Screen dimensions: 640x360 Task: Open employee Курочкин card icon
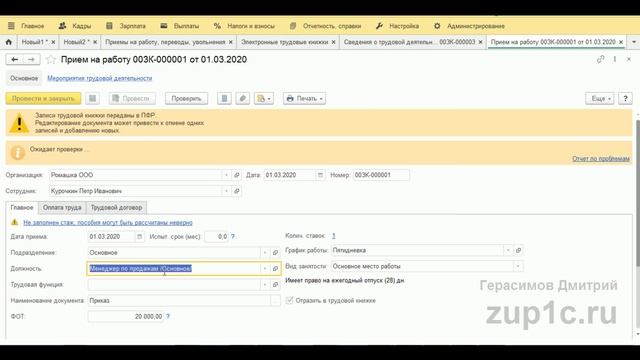point(237,191)
